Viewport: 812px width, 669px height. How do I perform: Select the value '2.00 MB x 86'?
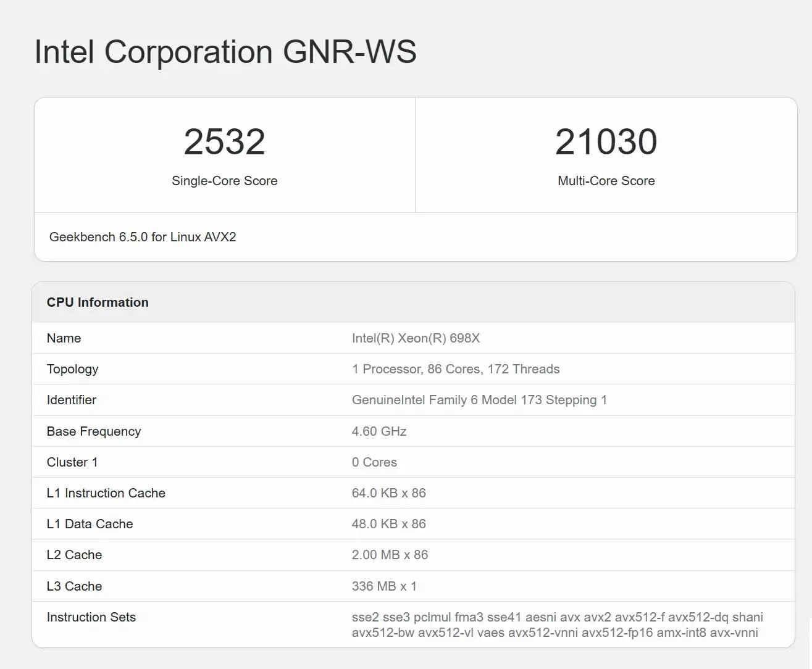coord(390,555)
